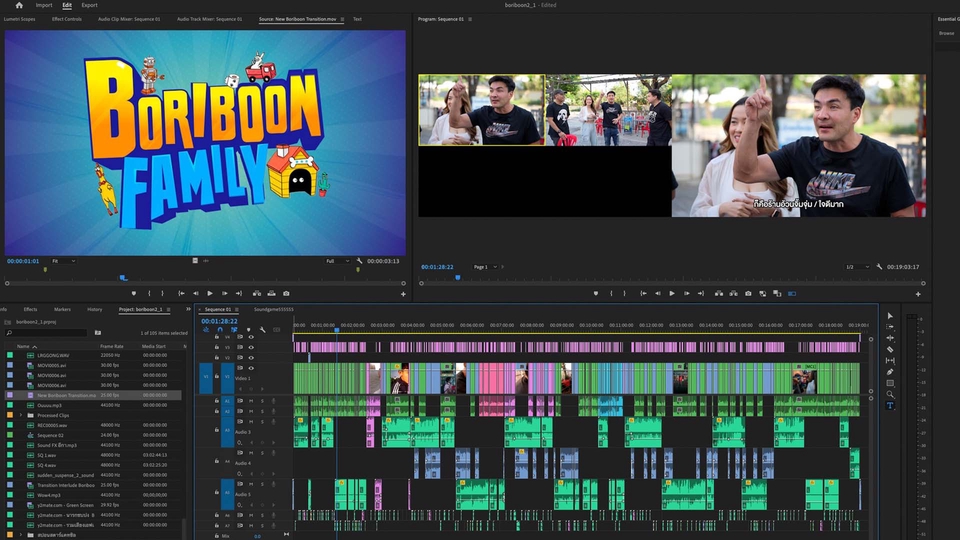Select the Razor tool in the tools panel
Screen dimensions: 960x540
click(x=890, y=349)
